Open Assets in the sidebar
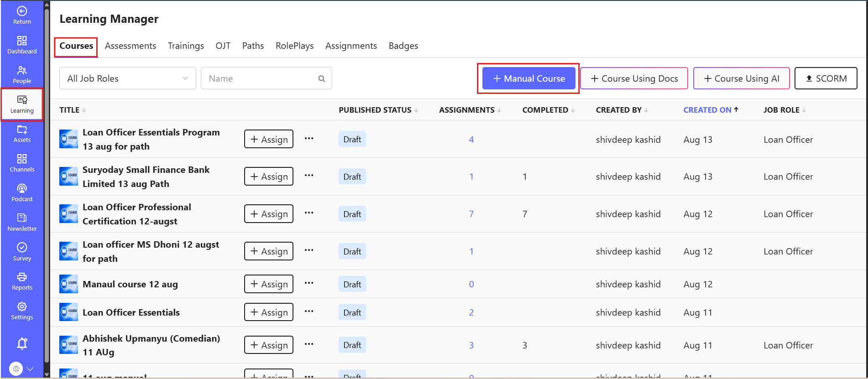 [x=22, y=134]
